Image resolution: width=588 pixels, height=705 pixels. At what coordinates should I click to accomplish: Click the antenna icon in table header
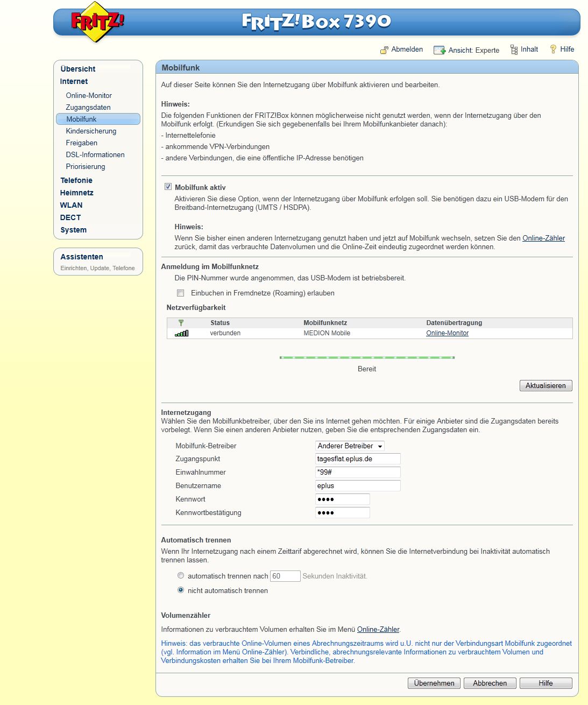[x=181, y=323]
